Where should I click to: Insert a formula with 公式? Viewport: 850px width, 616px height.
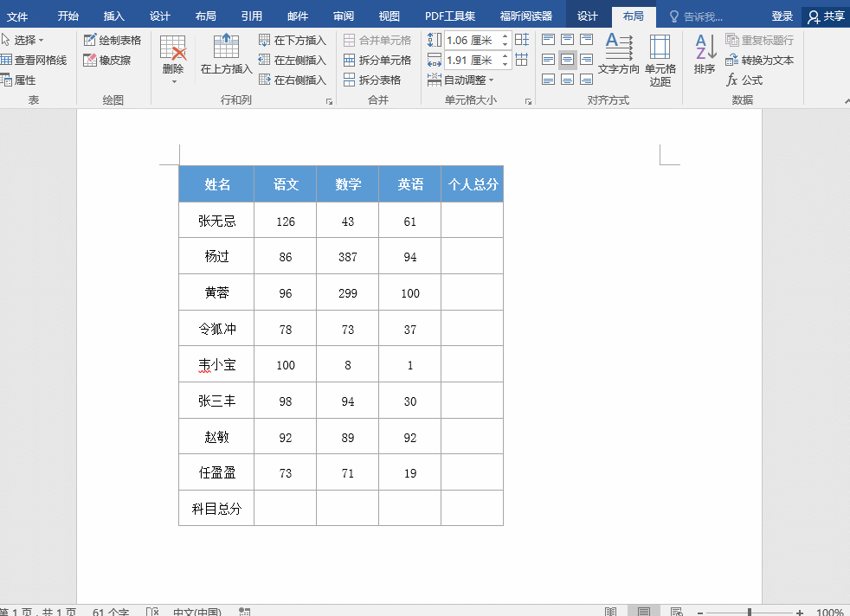click(x=744, y=80)
